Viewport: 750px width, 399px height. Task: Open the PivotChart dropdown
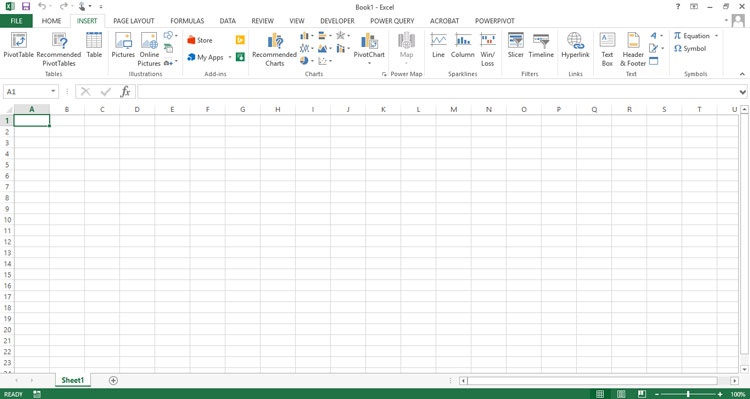pos(369,63)
